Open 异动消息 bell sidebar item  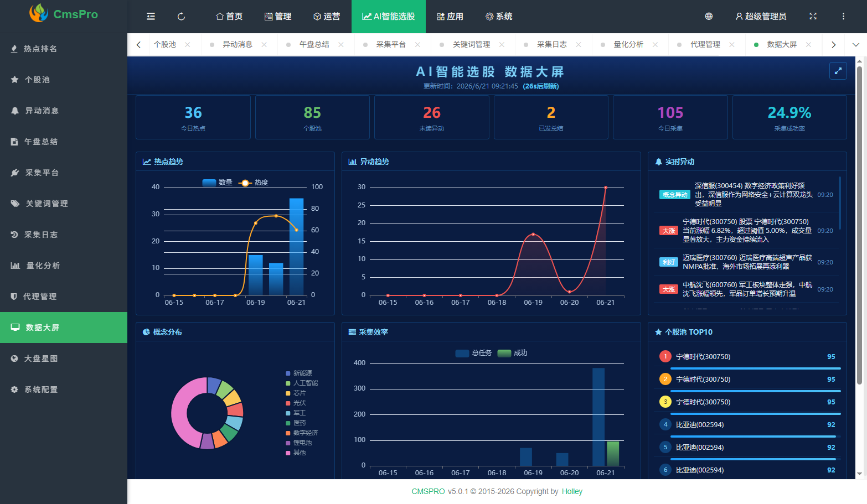pos(64,111)
